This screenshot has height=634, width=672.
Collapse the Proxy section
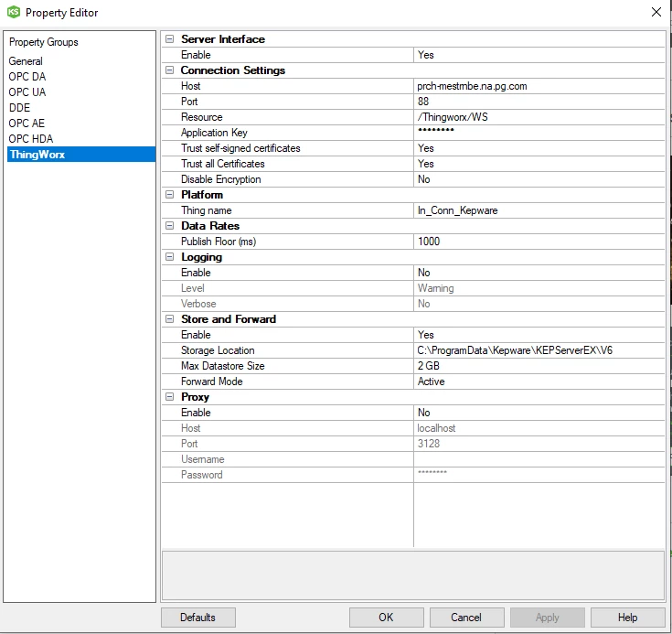pos(170,397)
